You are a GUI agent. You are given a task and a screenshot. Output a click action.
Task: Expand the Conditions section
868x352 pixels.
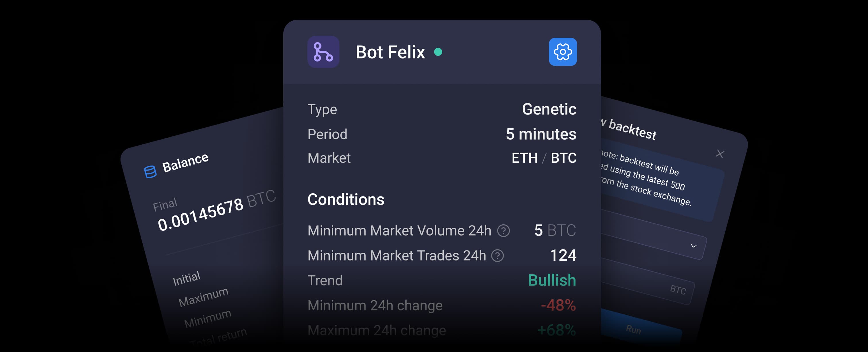tap(346, 199)
